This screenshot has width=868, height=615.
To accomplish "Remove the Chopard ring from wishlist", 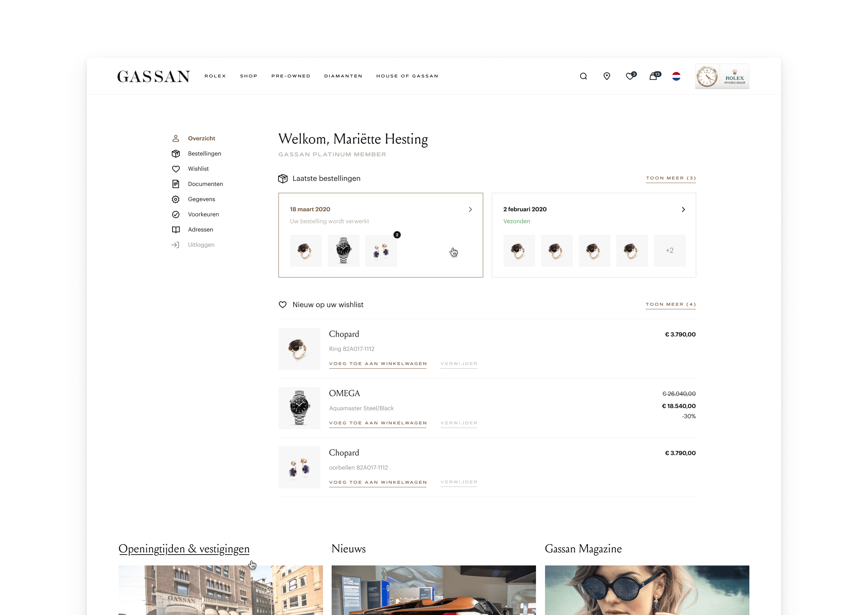I will pos(459,364).
